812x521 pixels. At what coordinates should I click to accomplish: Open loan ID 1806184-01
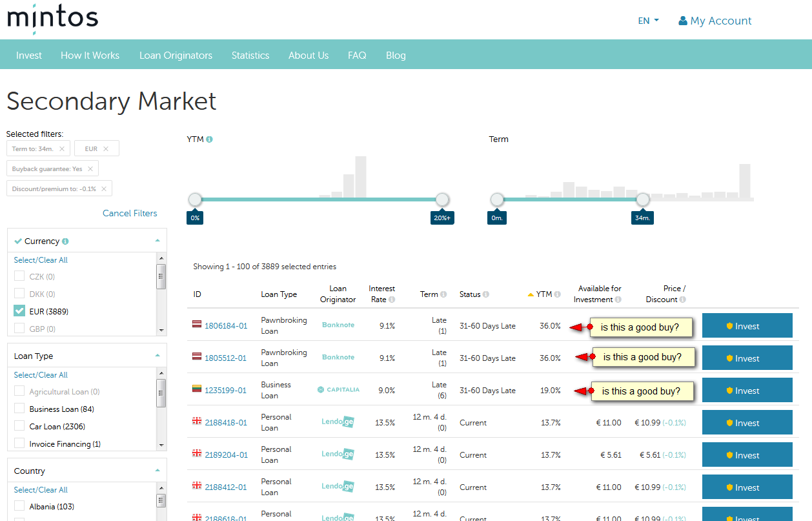[226, 326]
